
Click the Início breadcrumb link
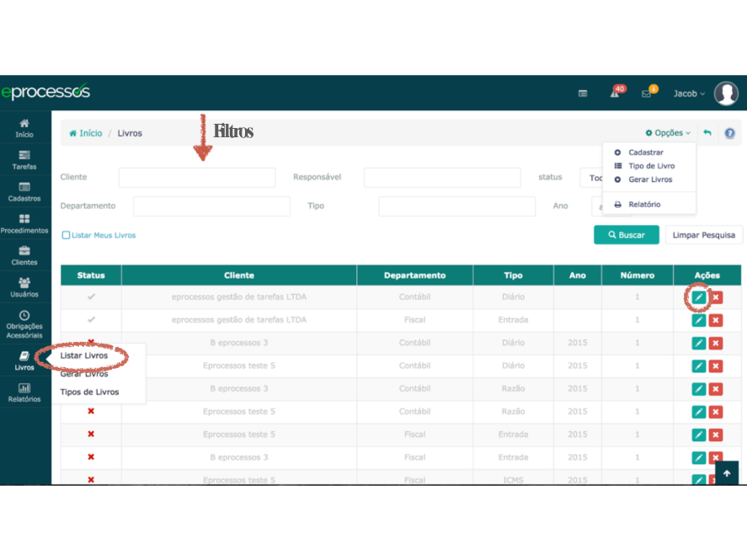tap(86, 133)
